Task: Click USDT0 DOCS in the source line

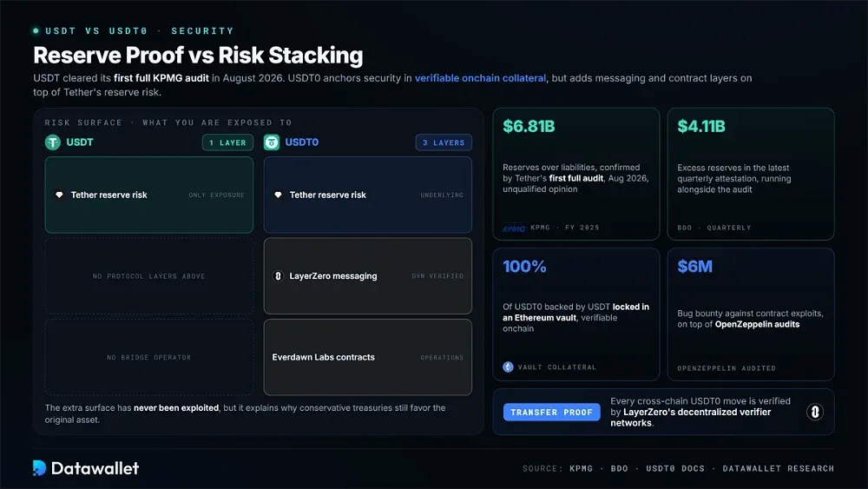Action: tap(675, 468)
